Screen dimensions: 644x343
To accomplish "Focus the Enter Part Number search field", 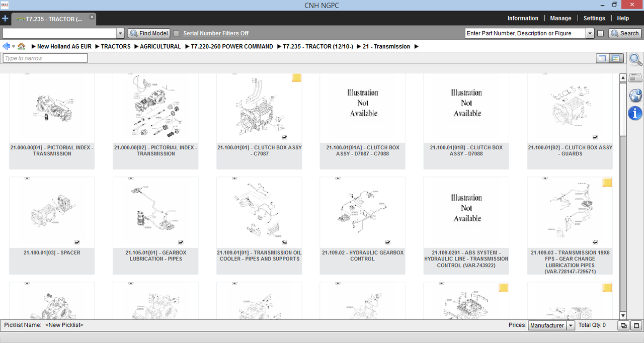I will click(x=525, y=33).
